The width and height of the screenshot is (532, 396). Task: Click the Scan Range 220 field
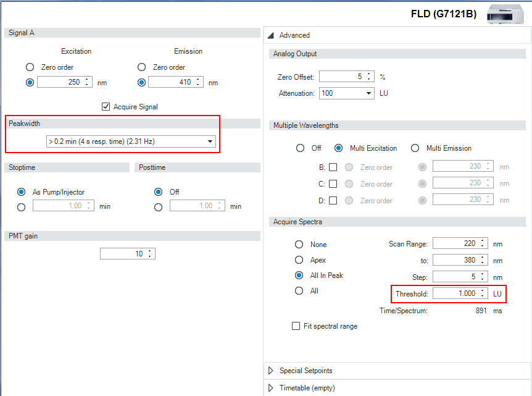pos(455,243)
